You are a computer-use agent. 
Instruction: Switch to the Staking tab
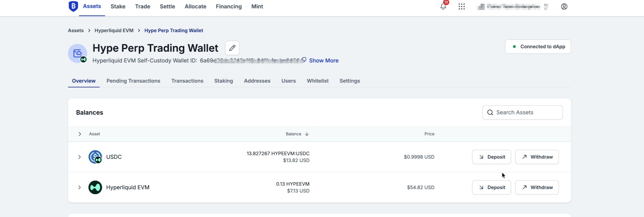pos(224,81)
